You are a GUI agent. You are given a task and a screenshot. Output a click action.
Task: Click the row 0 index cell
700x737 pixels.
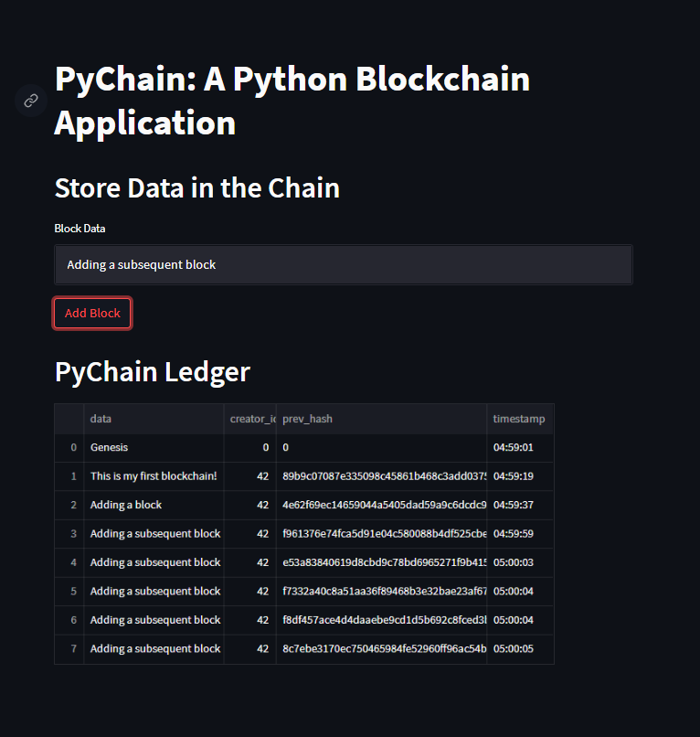coord(73,447)
